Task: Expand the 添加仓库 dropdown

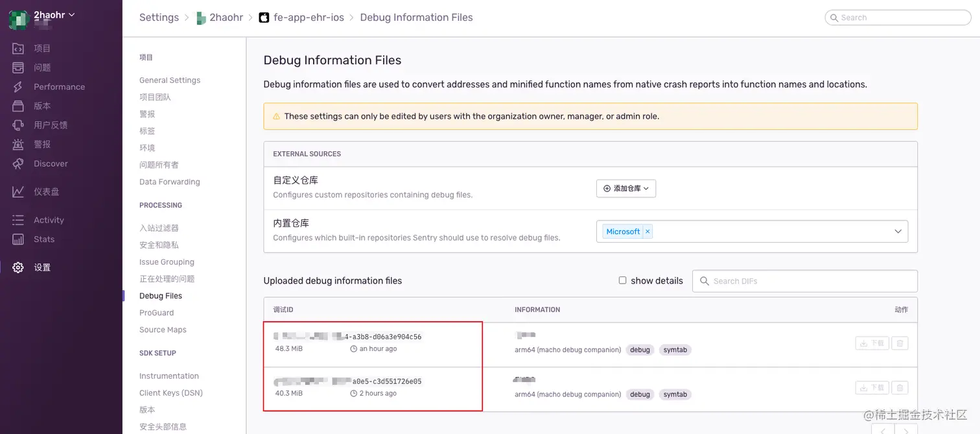Action: pyautogui.click(x=626, y=188)
